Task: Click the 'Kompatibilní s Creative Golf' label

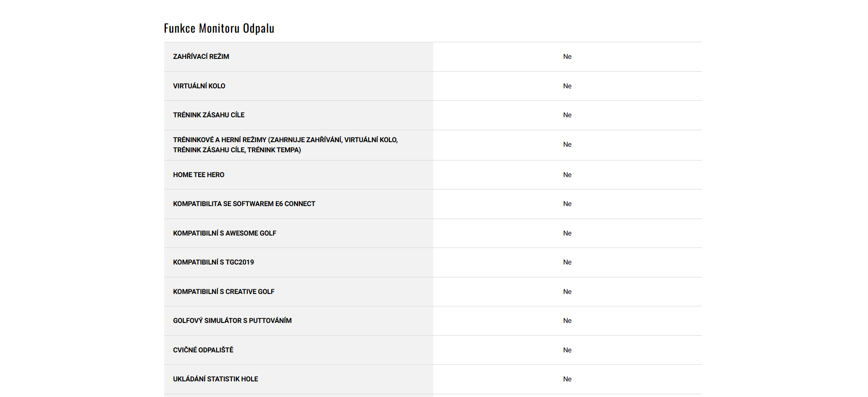Action: [x=223, y=292]
